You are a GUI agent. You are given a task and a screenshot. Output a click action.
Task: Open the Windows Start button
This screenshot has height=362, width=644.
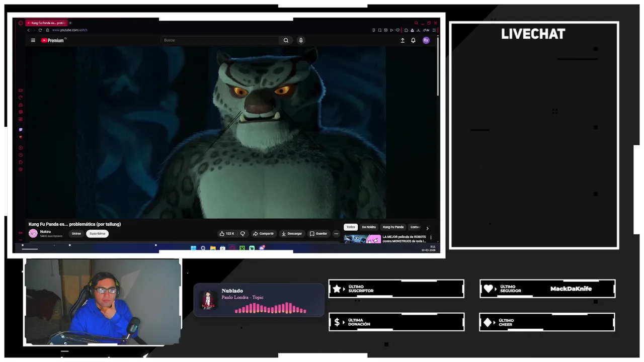[194, 248]
